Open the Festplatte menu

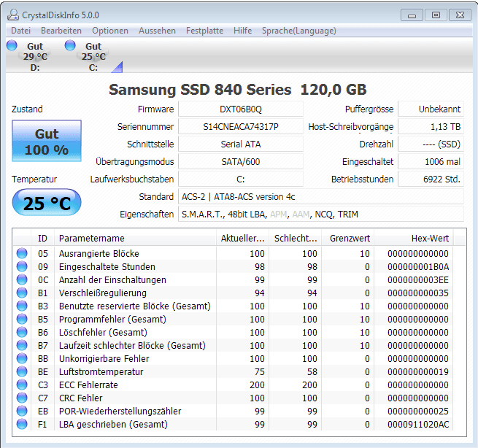[204, 31]
